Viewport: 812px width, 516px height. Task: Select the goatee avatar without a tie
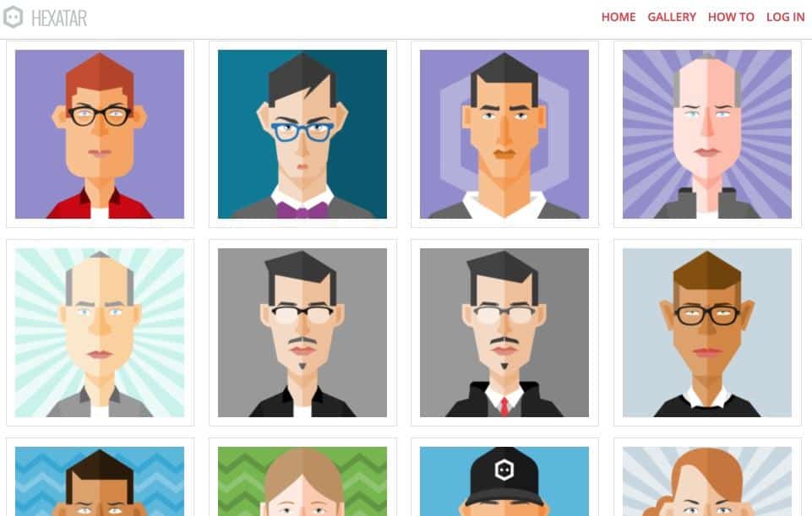point(302,332)
